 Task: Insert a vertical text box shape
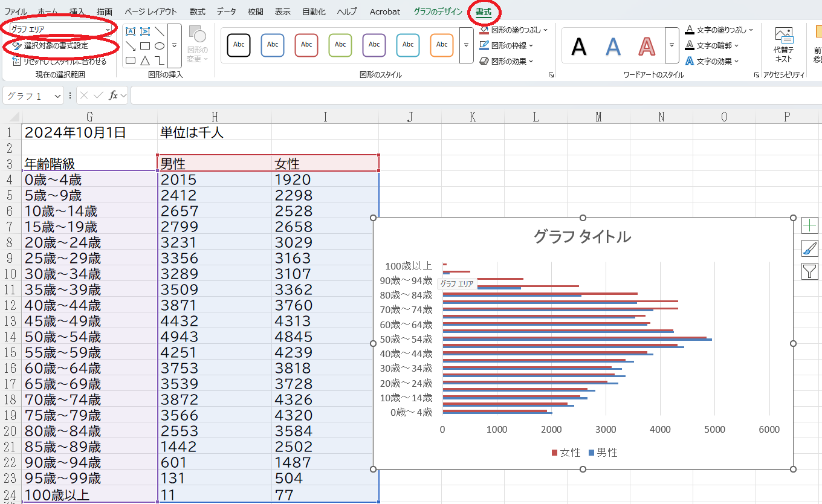point(145,31)
